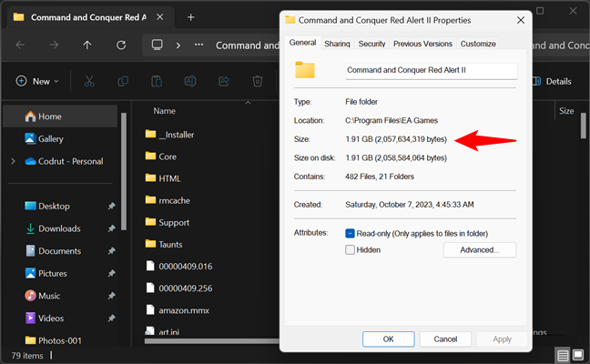Image resolution: width=590 pixels, height=364 pixels.
Task: Click the folder name text field
Action: pos(431,70)
